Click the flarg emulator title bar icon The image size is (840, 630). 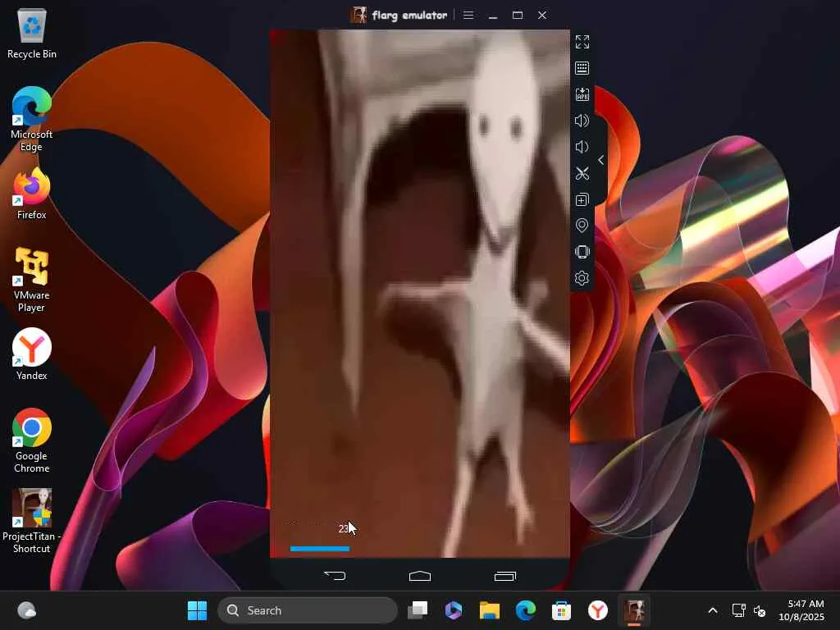click(358, 15)
